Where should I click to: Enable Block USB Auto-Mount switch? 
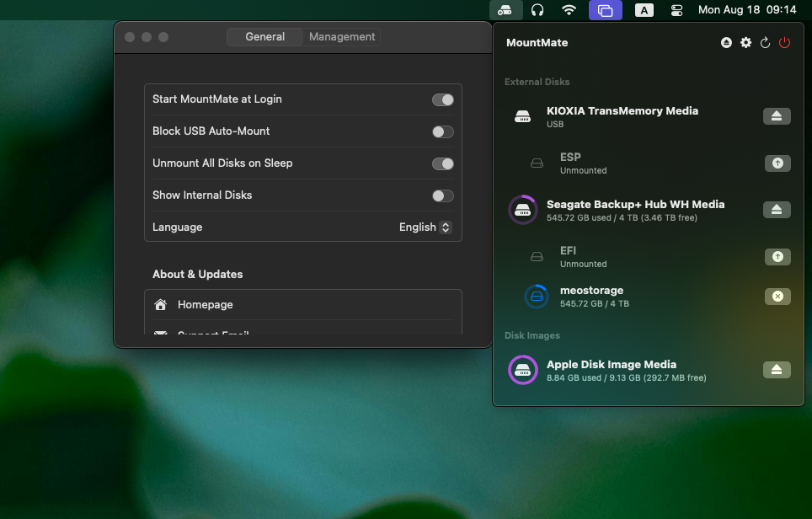point(443,131)
